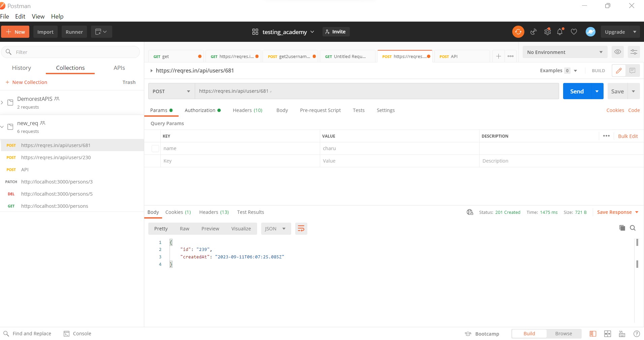644x340 pixels.
Task: Open the satellite capture requests icon
Action: [x=533, y=32]
